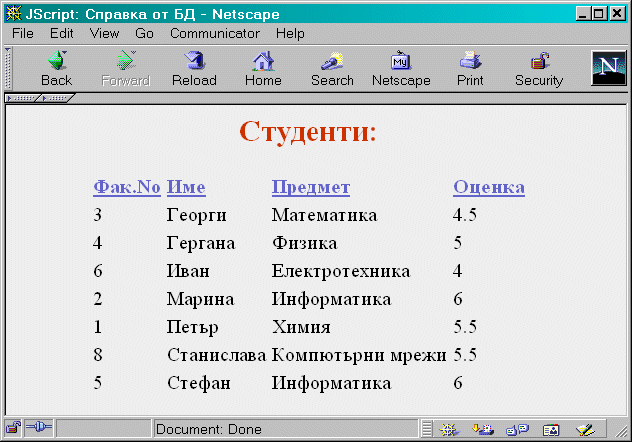Click the grade 5.5 in Петър's row

pyautogui.click(x=465, y=327)
